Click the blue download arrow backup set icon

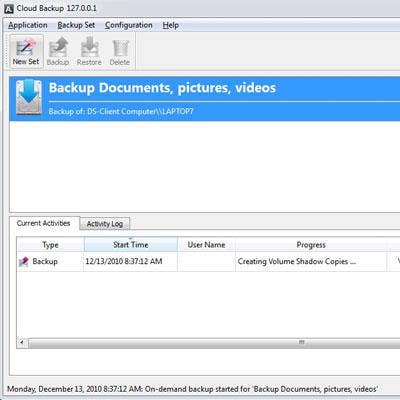pyautogui.click(x=29, y=97)
